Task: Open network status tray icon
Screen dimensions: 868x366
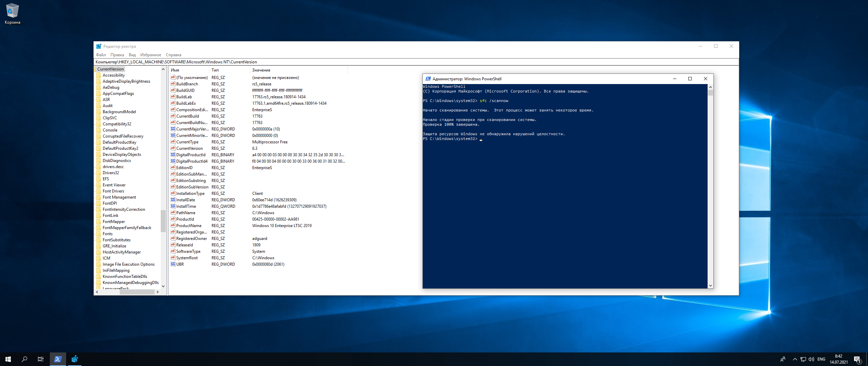Action: coord(803,359)
